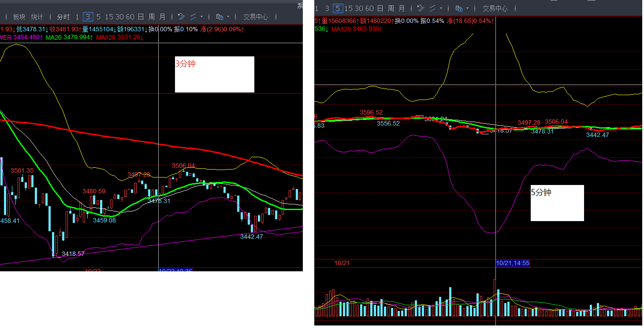Select the line drawing tool in left toolbar
The width and height of the screenshot is (644, 329).
193,17
